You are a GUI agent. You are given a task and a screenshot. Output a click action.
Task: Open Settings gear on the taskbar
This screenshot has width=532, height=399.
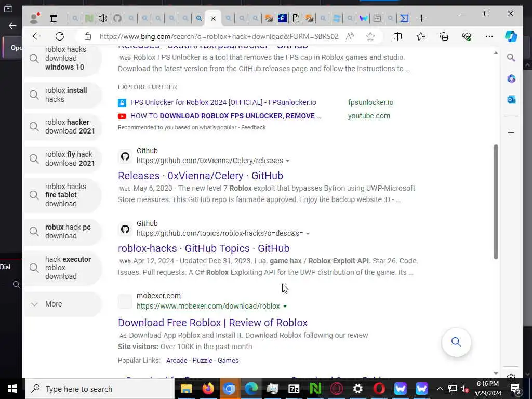[357, 389]
